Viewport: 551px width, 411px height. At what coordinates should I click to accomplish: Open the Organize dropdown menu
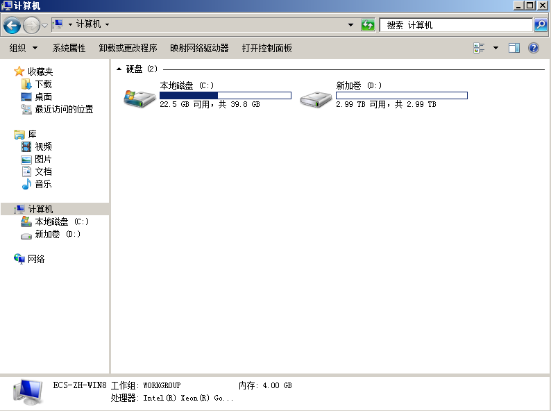tap(23, 48)
